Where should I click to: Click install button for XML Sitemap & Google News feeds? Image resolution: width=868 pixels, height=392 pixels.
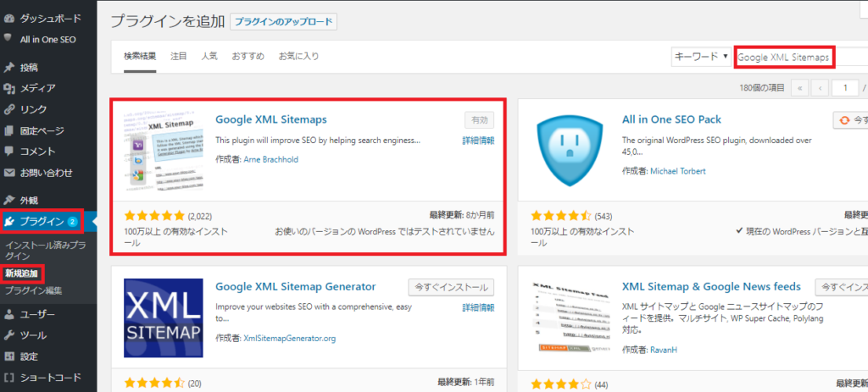[842, 287]
